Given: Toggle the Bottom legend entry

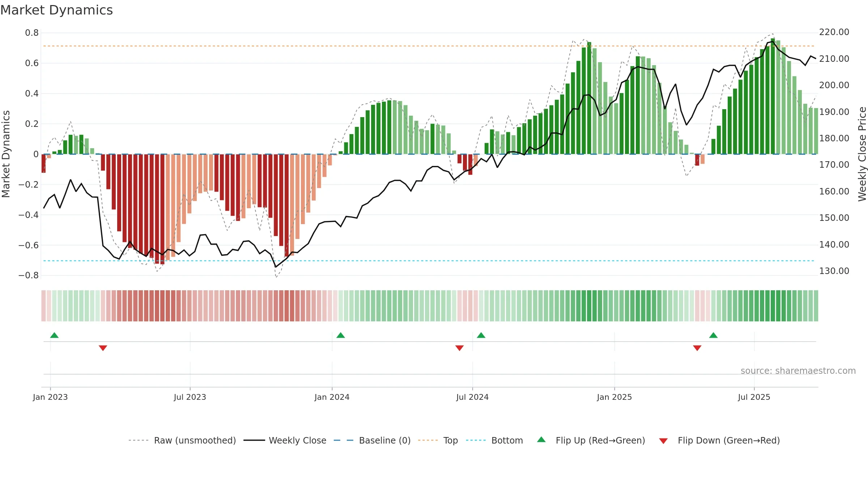Looking at the screenshot, I should pos(494,440).
